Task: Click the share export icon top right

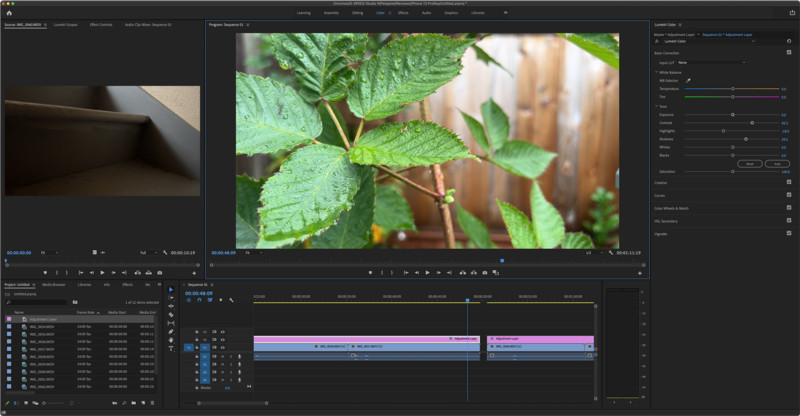Action: point(792,13)
